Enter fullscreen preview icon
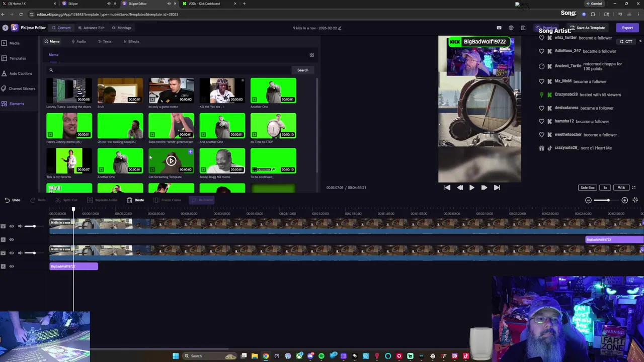This screenshot has width=644, height=362. [x=633, y=188]
